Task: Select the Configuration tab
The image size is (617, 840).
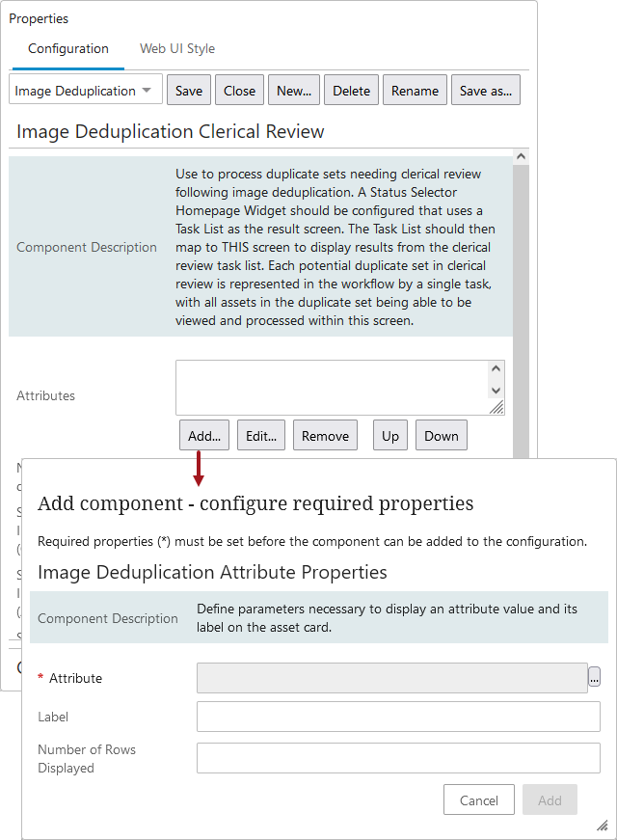Action: pos(68,48)
